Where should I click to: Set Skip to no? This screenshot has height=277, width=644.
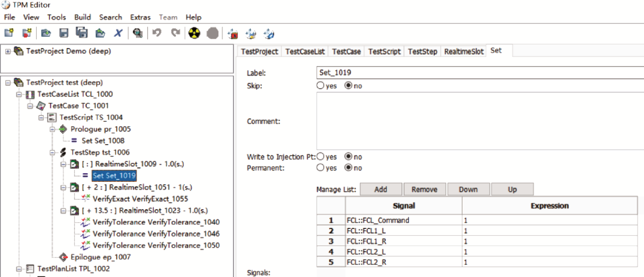[348, 85]
